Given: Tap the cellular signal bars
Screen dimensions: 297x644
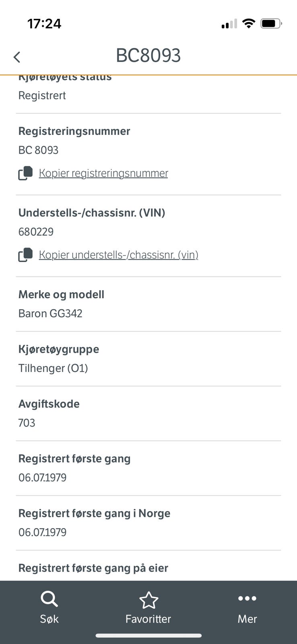Looking at the screenshot, I should tap(229, 24).
